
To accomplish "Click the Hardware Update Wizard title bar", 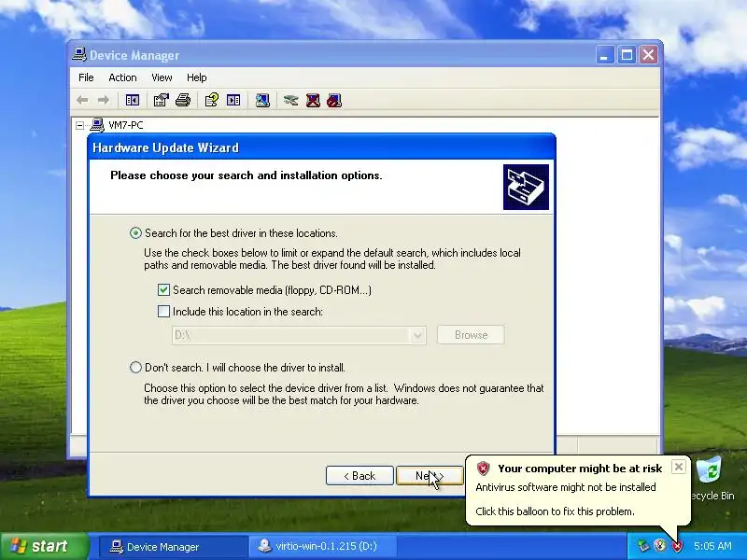I will pos(321,147).
